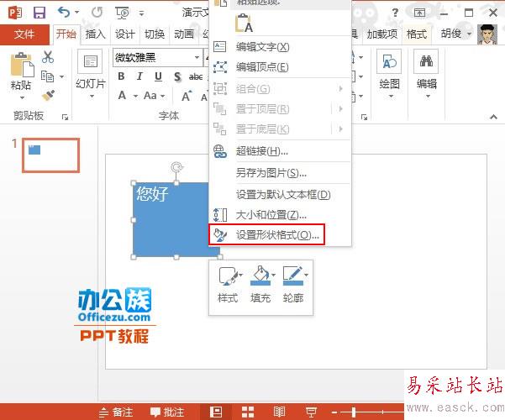Image resolution: width=505 pixels, height=420 pixels.
Task: Click the 您好 text in blue shape
Action: coord(152,194)
